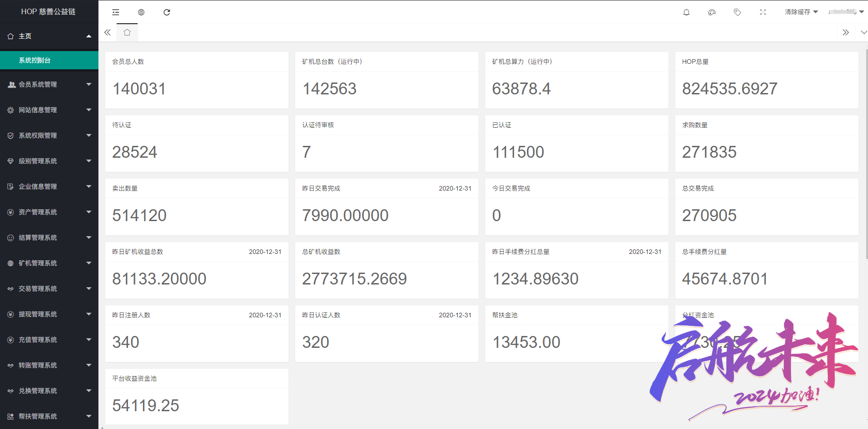Screen dimensions: 868x429
Task: Click the 会员总人数 value 140031
Action: (139, 88)
